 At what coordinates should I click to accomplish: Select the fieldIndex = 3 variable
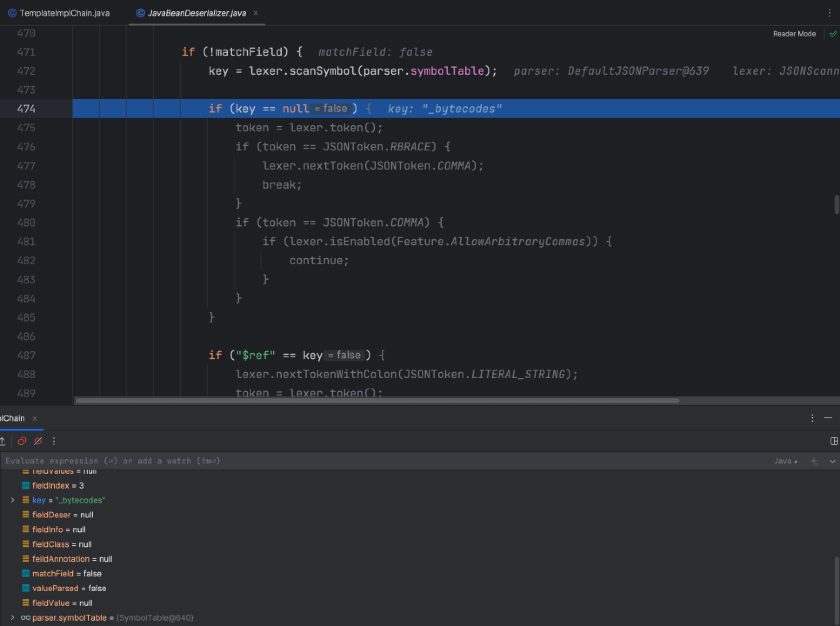click(x=58, y=486)
